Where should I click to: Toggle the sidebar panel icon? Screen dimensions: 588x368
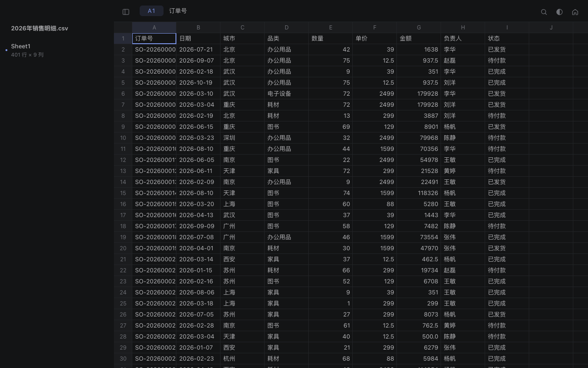pos(126,12)
